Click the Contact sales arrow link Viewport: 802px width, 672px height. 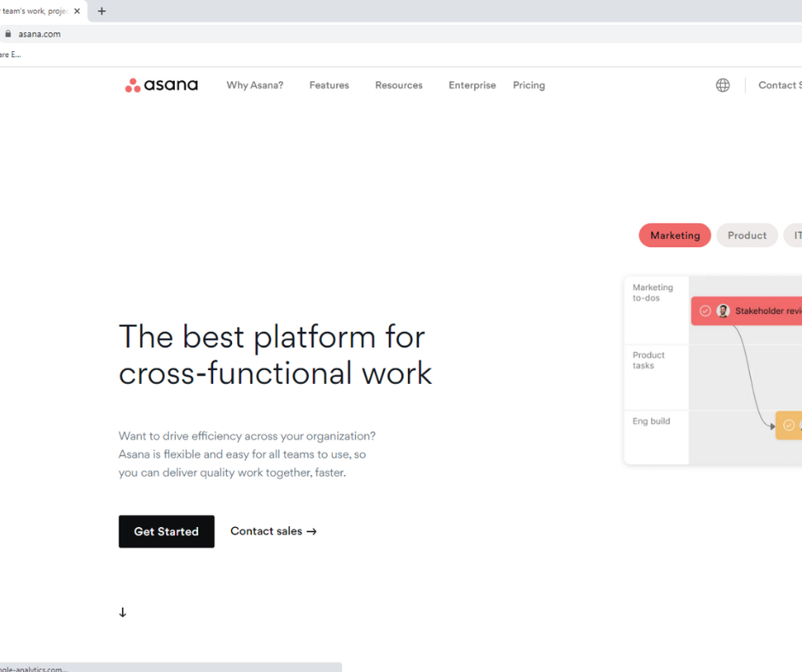pos(274,531)
